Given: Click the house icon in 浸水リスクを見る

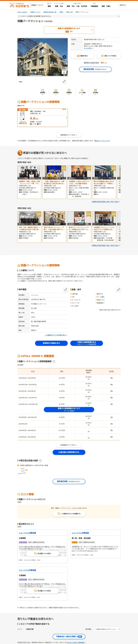Looking at the screenshot, I should point(102,56).
